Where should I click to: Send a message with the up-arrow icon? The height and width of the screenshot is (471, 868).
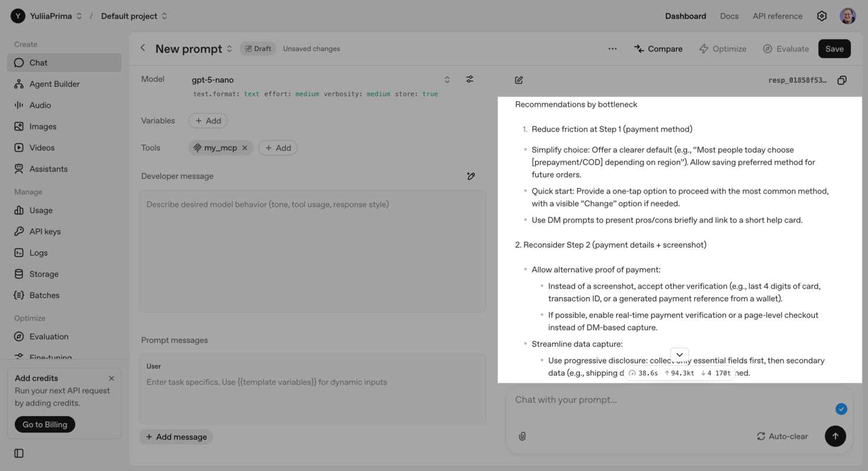point(835,436)
